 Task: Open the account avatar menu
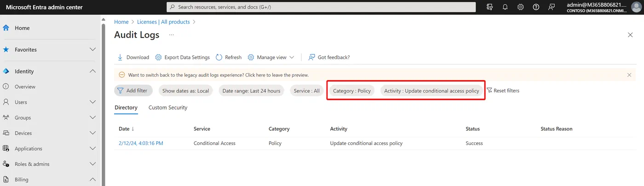coord(637,7)
